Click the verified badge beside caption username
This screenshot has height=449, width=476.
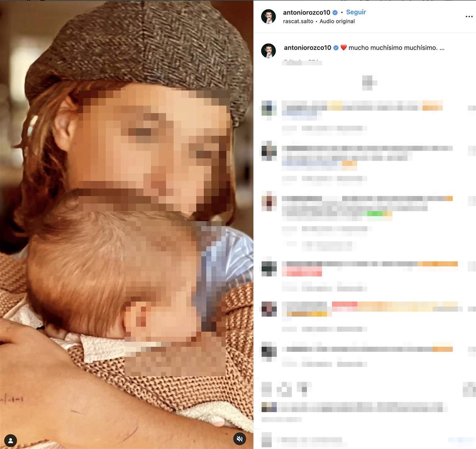tap(336, 48)
